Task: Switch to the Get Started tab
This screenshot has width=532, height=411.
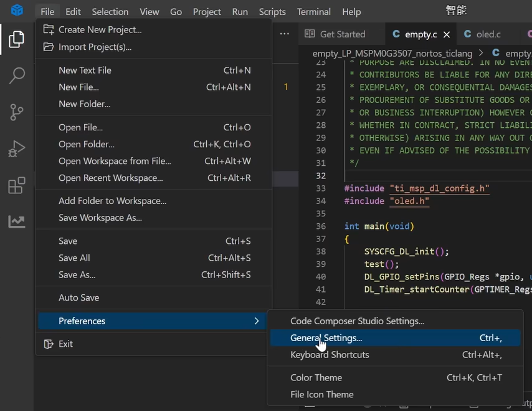Action: (x=342, y=34)
